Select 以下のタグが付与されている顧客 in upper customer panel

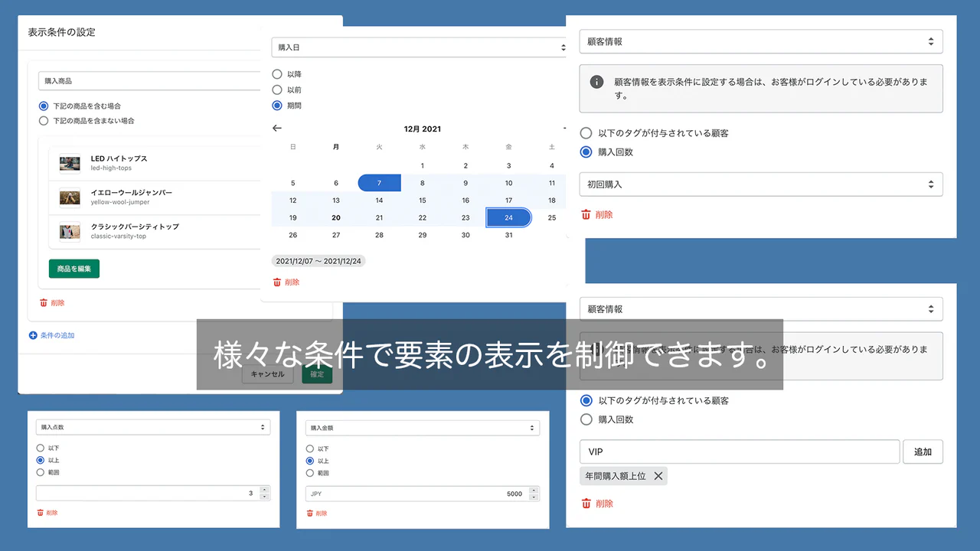click(586, 133)
